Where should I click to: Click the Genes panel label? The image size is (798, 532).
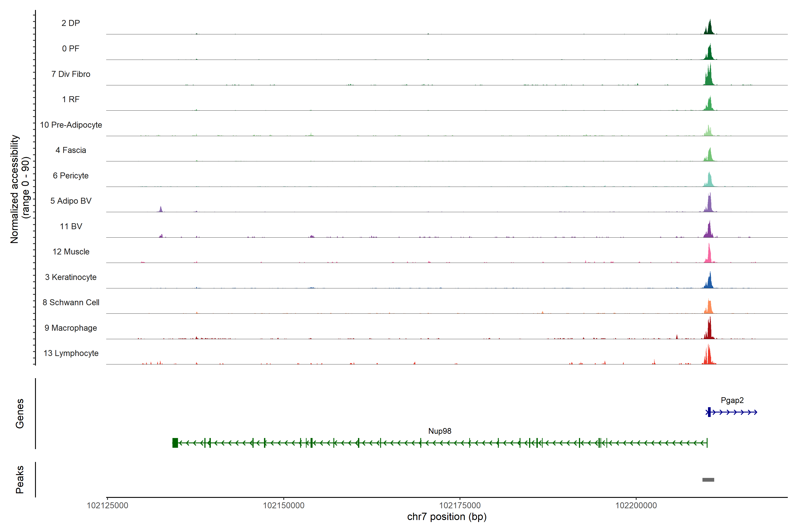[20, 414]
